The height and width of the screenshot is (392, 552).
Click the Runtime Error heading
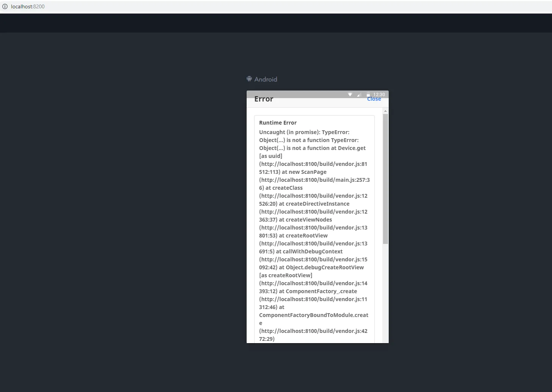coord(278,123)
